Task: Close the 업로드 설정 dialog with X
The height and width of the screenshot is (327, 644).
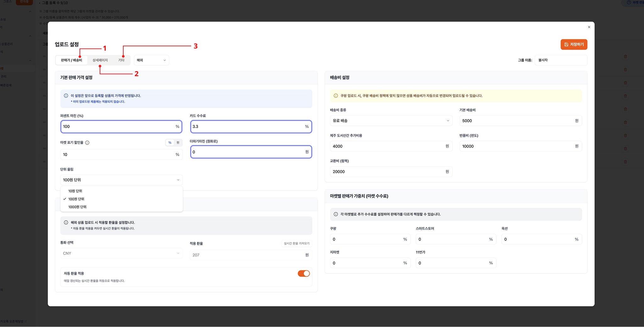Action: pos(589,27)
